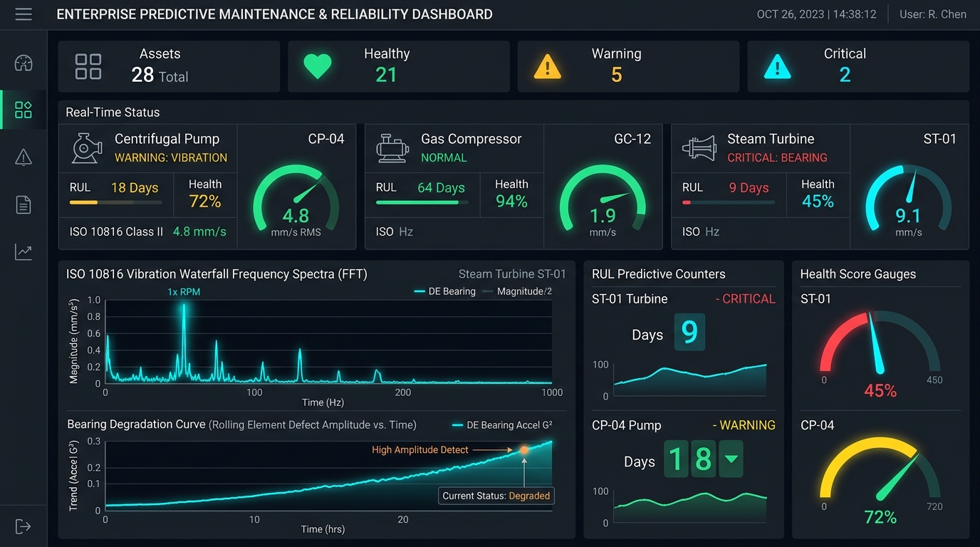Open the reports document sidebar icon
This screenshot has height=547, width=980.
pos(24,205)
